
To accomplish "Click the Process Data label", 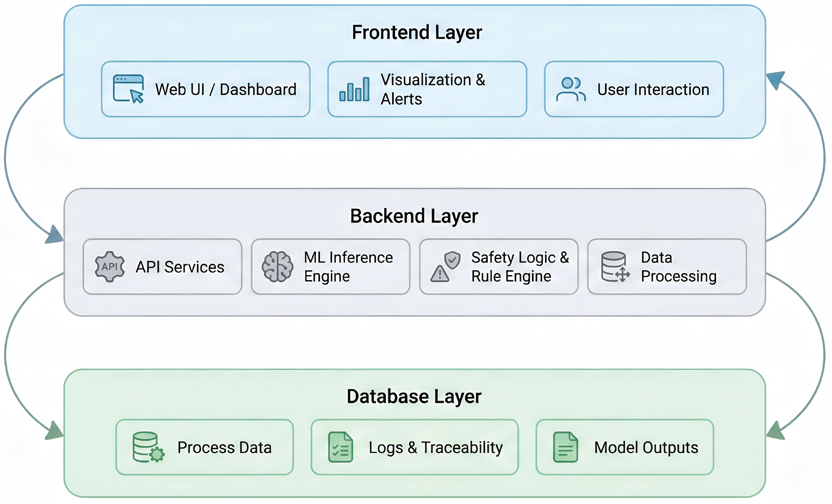I will pyautogui.click(x=225, y=448).
